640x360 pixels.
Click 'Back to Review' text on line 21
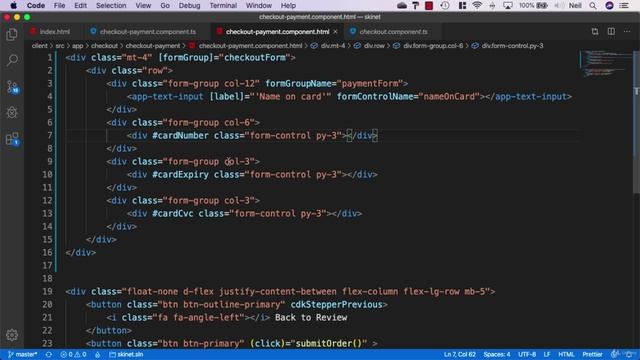point(311,318)
